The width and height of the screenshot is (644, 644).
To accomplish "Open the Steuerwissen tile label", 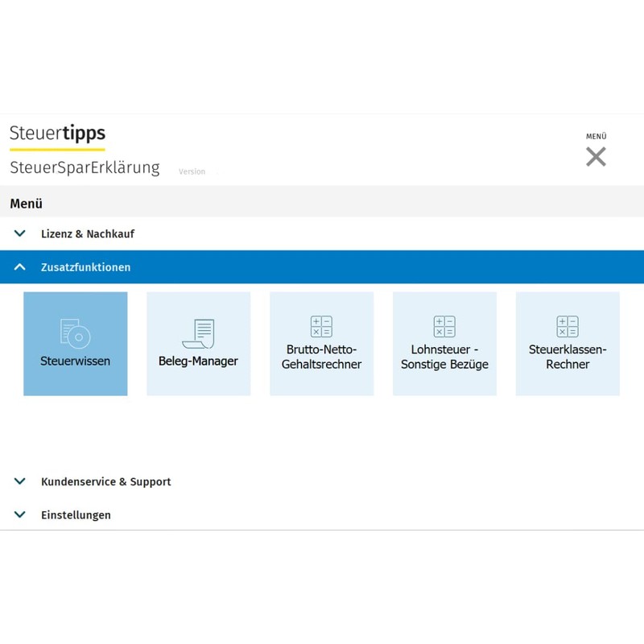I will tap(75, 361).
